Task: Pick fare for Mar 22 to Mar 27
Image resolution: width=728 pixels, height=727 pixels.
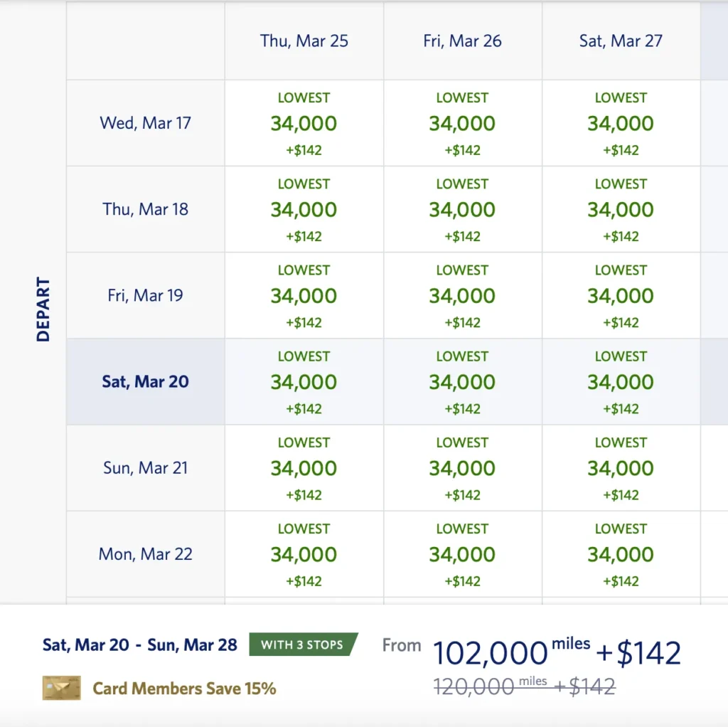Action: 621,554
